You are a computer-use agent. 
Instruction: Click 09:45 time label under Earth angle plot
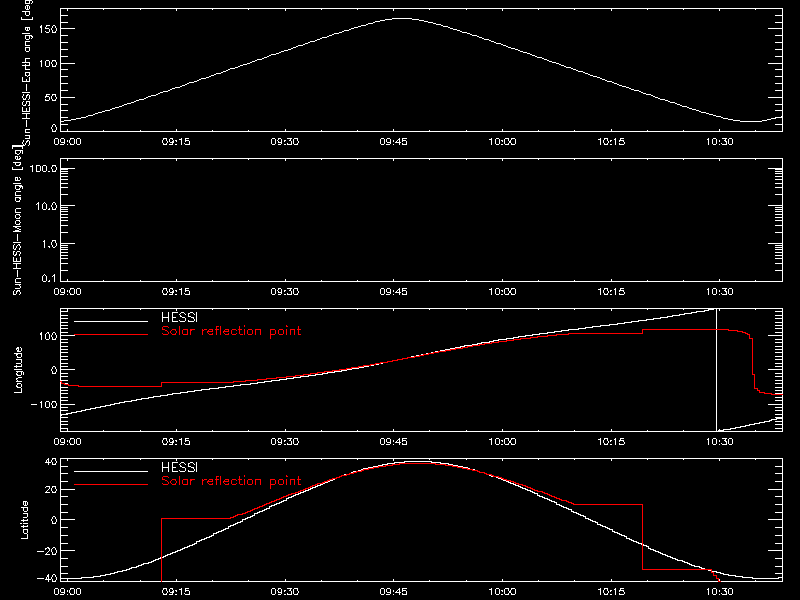[x=393, y=142]
